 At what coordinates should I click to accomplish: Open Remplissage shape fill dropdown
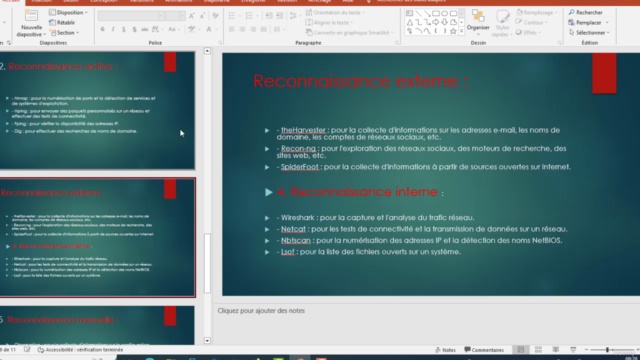pyautogui.click(x=537, y=13)
